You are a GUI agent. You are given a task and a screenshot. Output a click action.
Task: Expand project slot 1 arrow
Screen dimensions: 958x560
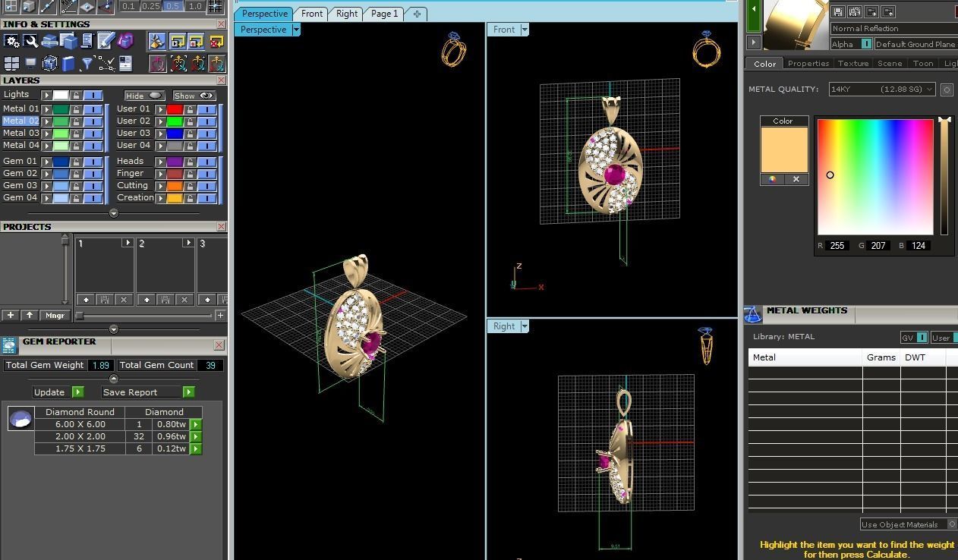pos(127,243)
